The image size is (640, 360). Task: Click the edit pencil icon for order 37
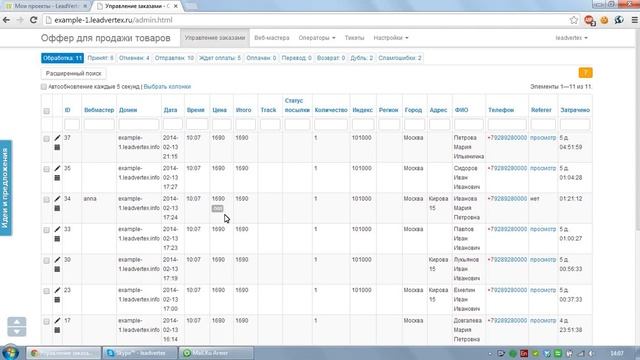pyautogui.click(x=57, y=138)
